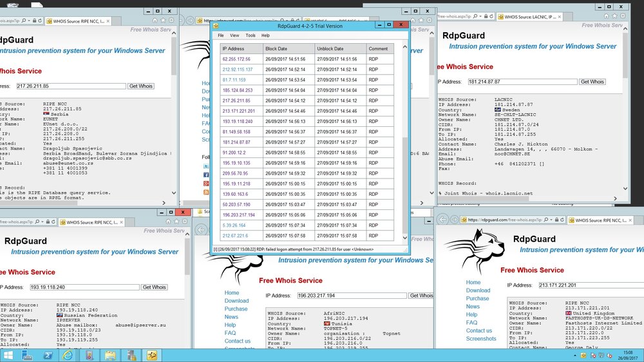The image size is (644, 362).
Task: Refresh the 217.26.211.85 whois page
Action: click(x=40, y=21)
